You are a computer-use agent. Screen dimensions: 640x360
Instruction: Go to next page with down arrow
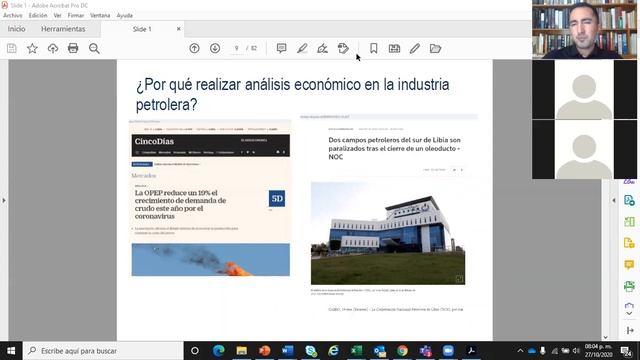215,49
